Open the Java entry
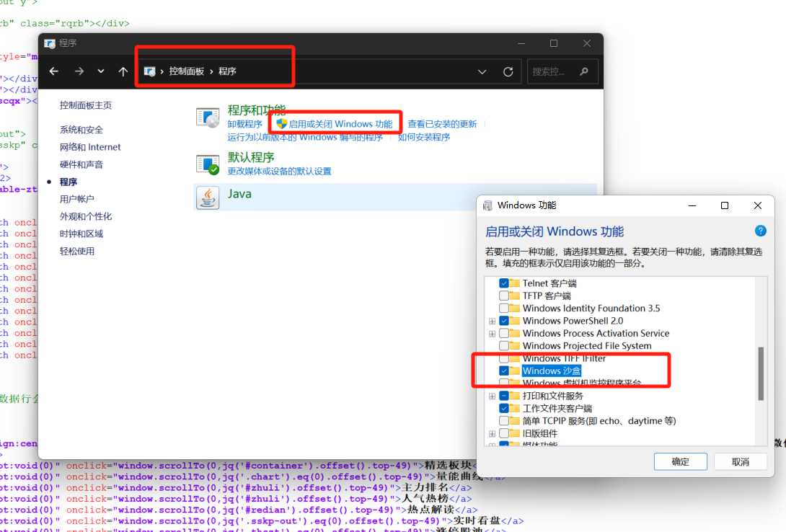Screen dimensions: 786x532 point(239,194)
